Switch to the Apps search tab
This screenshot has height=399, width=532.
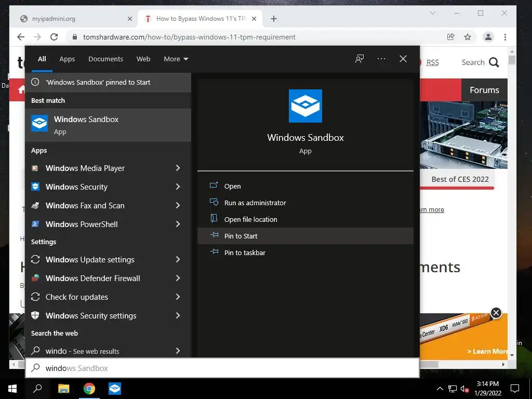67,59
